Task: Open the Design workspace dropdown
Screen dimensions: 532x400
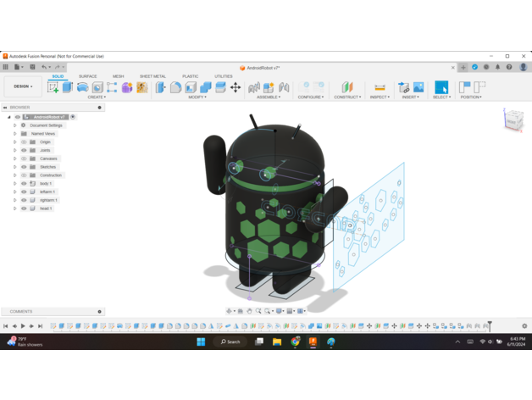Action: pos(22,86)
